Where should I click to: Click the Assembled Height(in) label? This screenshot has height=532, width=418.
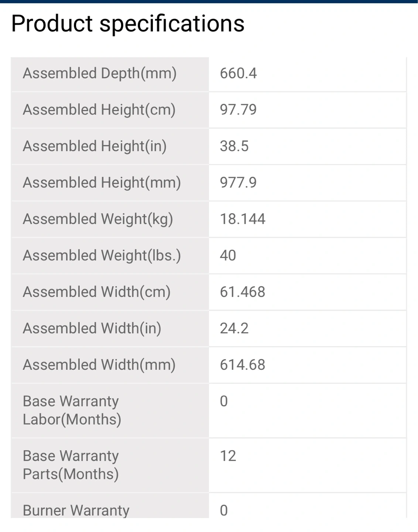(95, 146)
